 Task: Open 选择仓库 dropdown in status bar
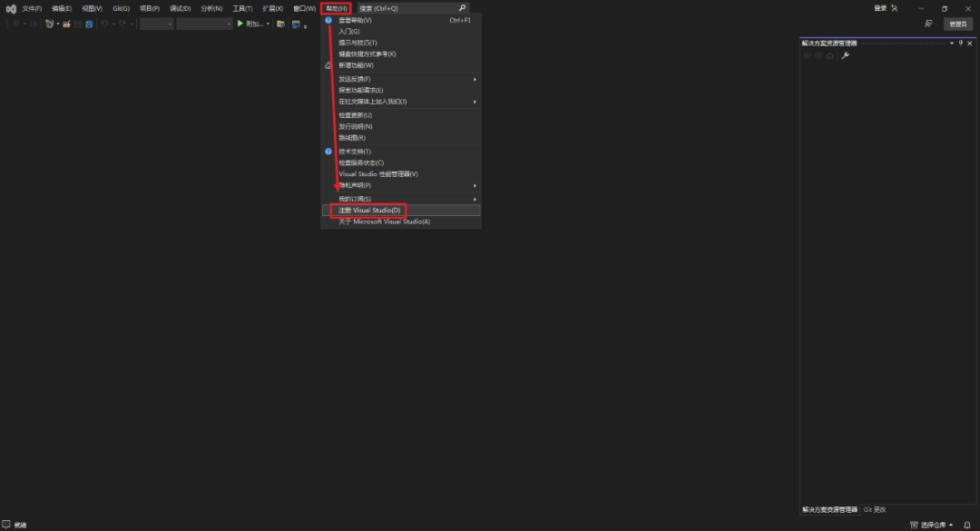931,525
